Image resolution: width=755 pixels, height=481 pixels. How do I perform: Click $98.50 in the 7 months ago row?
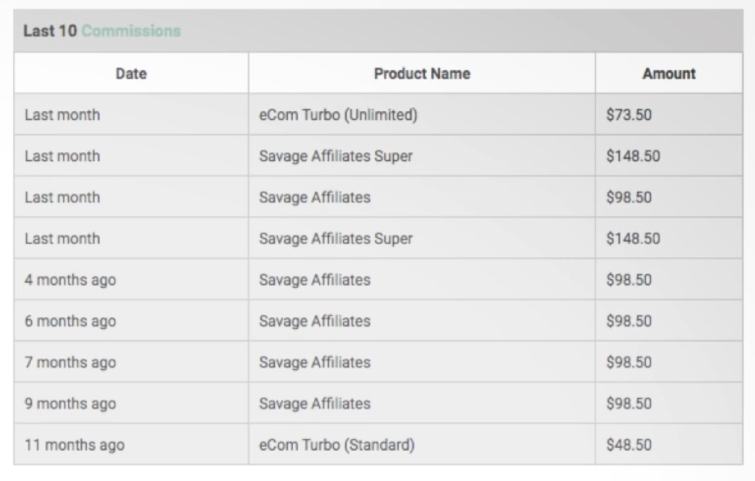tap(629, 362)
